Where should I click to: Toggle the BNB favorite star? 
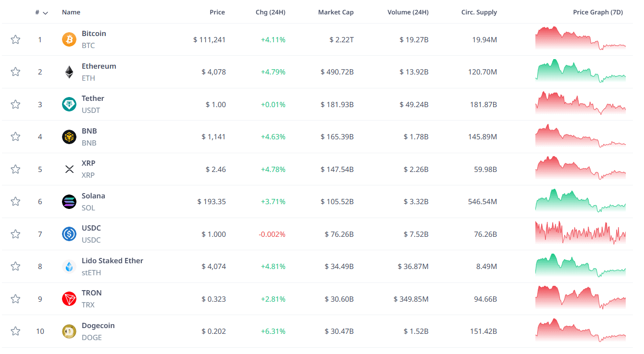click(15, 137)
